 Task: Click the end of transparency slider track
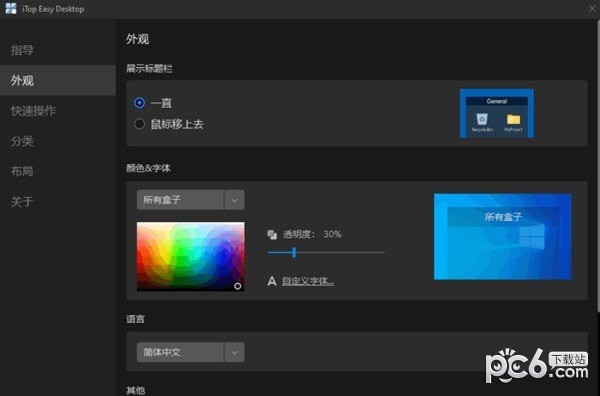pos(384,253)
